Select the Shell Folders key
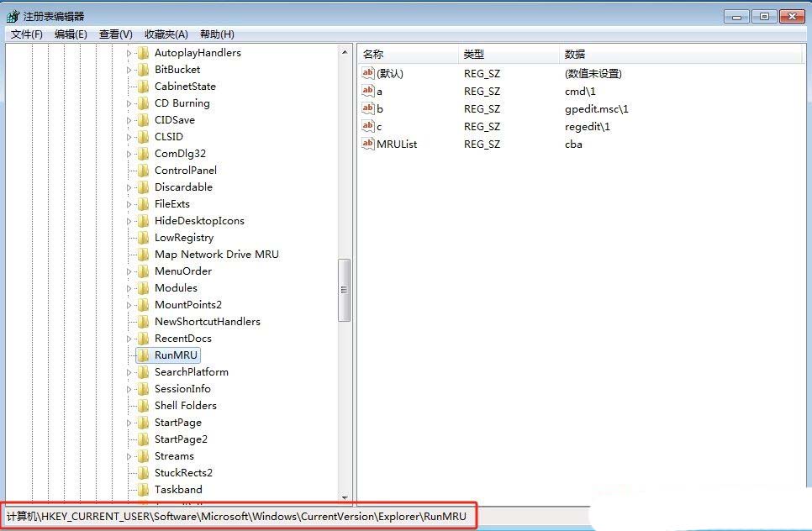812x531 pixels. pyautogui.click(x=185, y=406)
